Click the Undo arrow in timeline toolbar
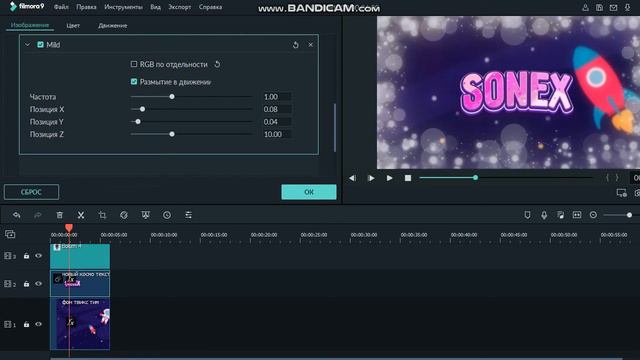 17,215
